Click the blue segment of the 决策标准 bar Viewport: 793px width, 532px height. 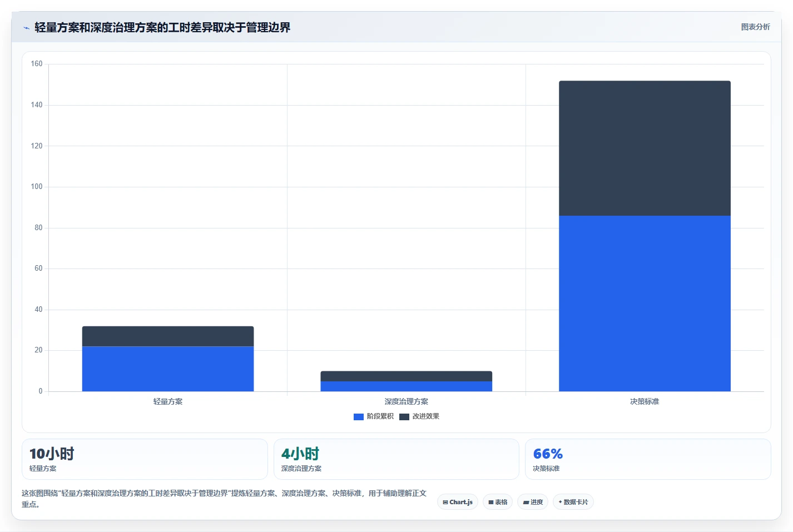coord(645,304)
